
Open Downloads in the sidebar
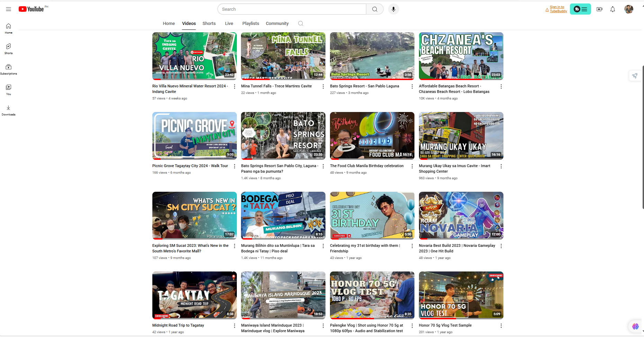(x=9, y=110)
